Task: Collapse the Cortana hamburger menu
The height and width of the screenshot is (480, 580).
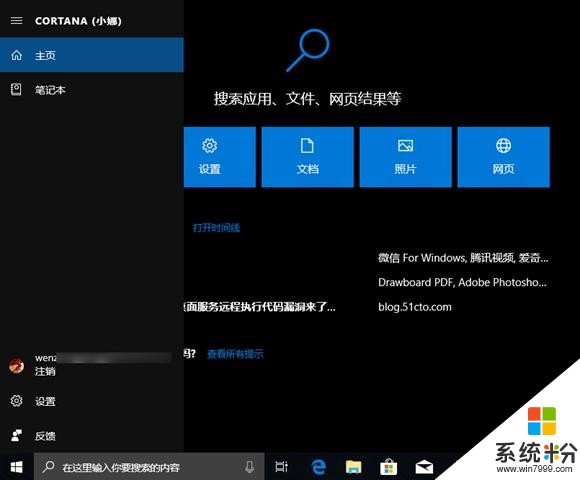Action: pyautogui.click(x=16, y=21)
